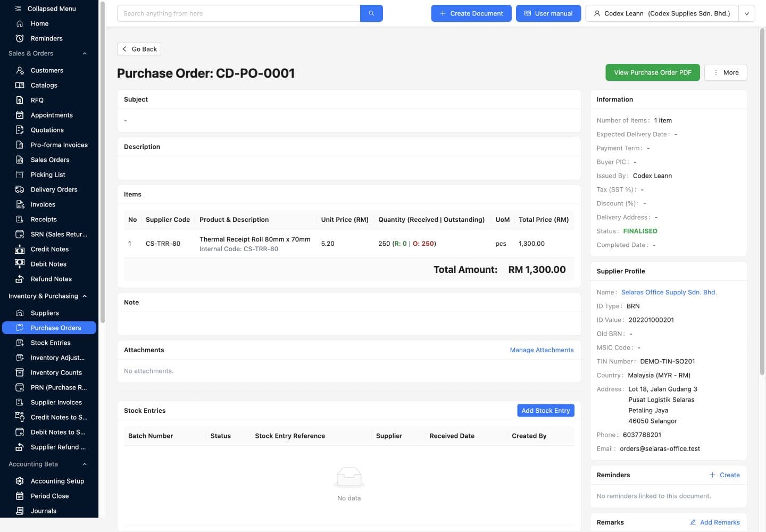Click View Purchase Order PDF button
This screenshot has width=766, height=532.
point(653,72)
